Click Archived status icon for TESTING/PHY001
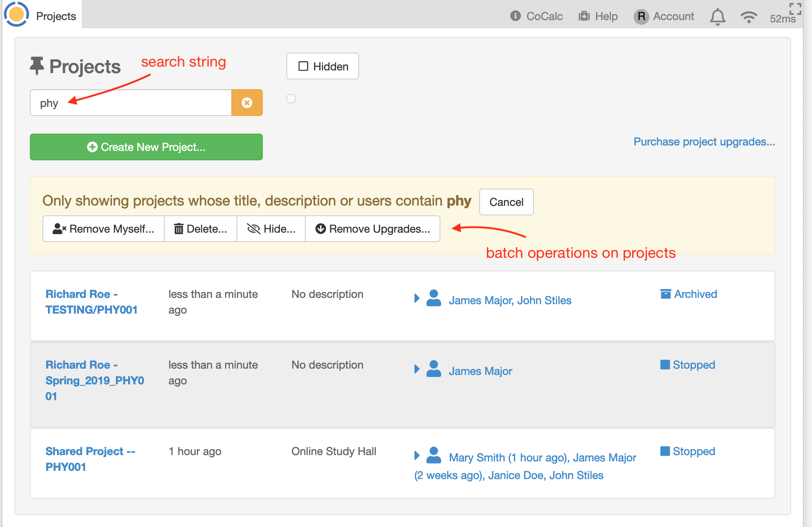The width and height of the screenshot is (812, 527). (x=665, y=294)
